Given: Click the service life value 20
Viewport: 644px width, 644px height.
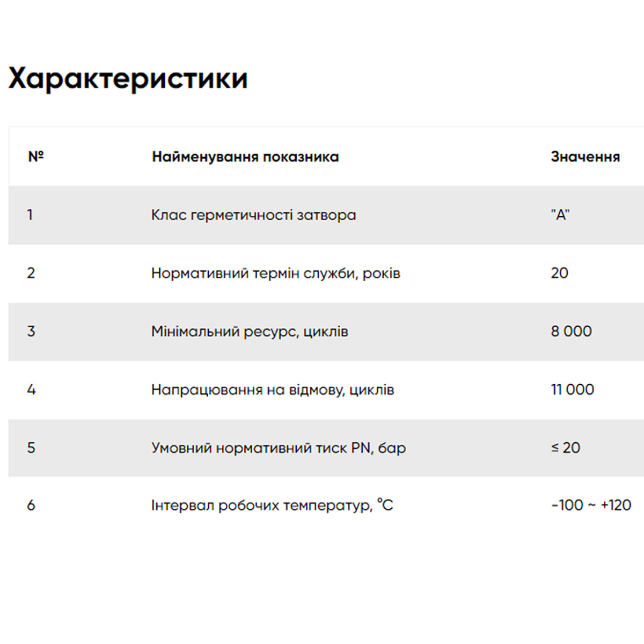Looking at the screenshot, I should 559,273.
